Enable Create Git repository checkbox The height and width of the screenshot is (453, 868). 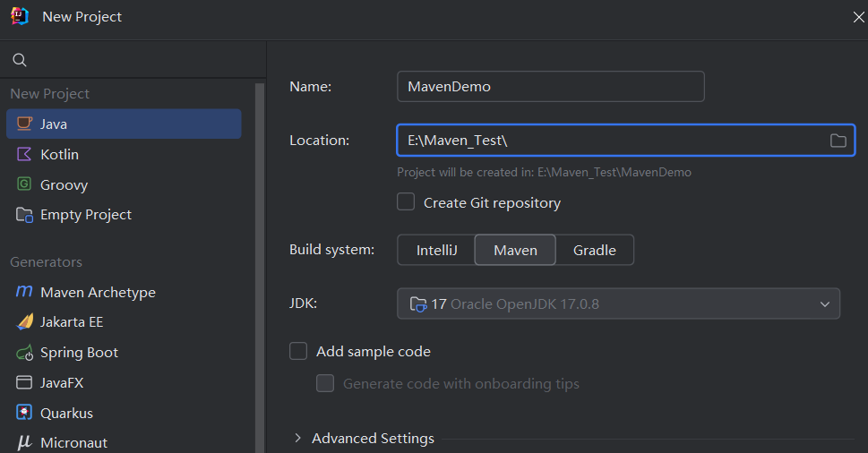[406, 202]
